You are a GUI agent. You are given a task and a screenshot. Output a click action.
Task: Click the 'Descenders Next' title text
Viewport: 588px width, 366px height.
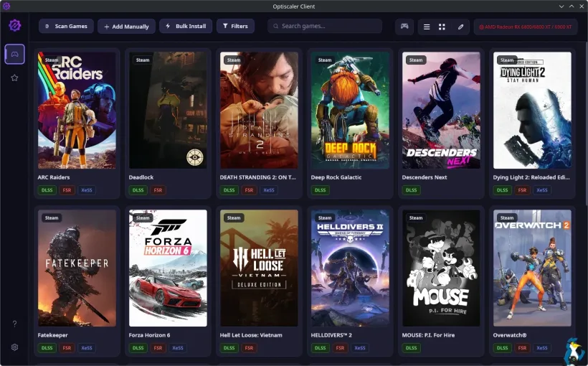[425, 177]
